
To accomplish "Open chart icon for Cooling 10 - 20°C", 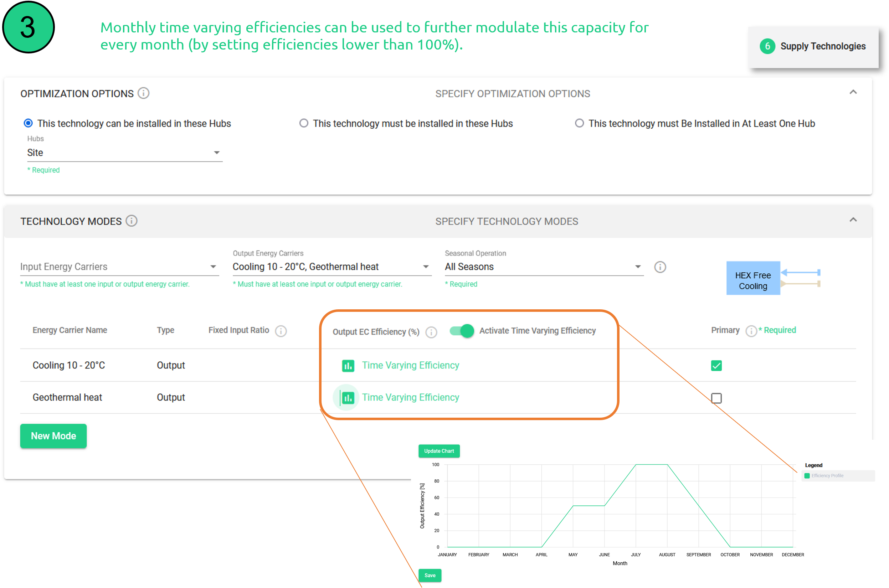I will pyautogui.click(x=348, y=366).
